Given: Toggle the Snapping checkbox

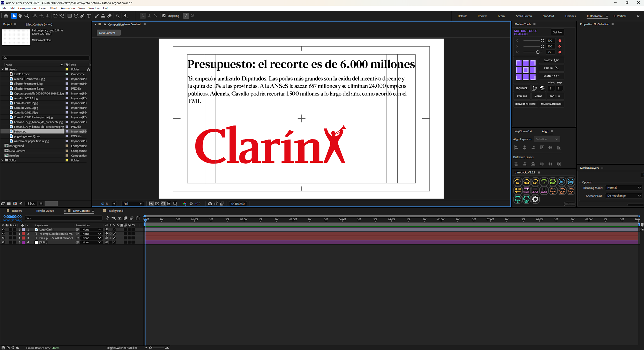Looking at the screenshot, I should (x=164, y=16).
